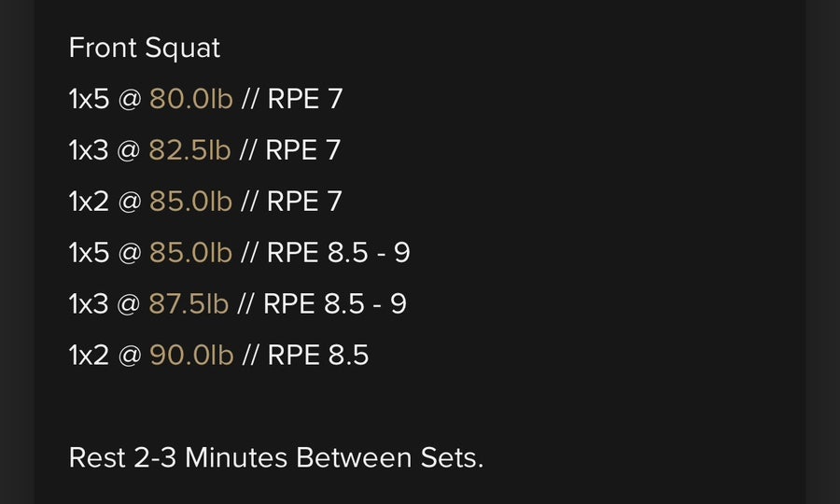
Task: Tap RPE 7 text on first set
Action: pos(305,99)
